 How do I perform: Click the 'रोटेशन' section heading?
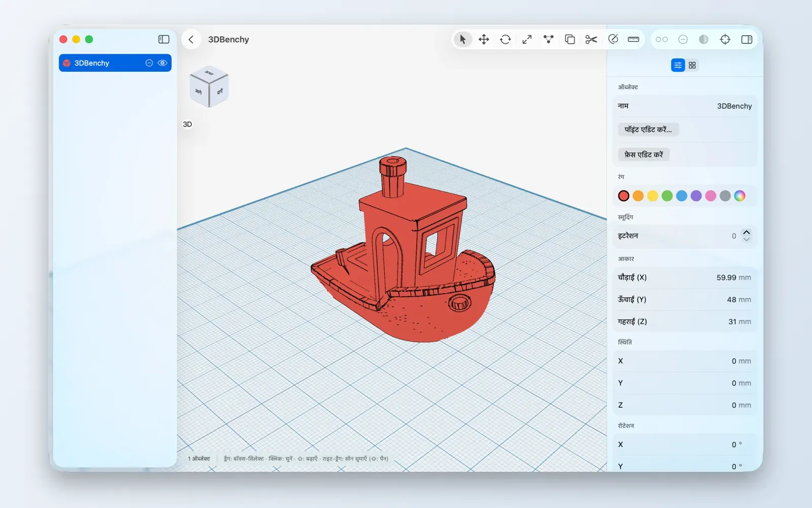tap(626, 426)
